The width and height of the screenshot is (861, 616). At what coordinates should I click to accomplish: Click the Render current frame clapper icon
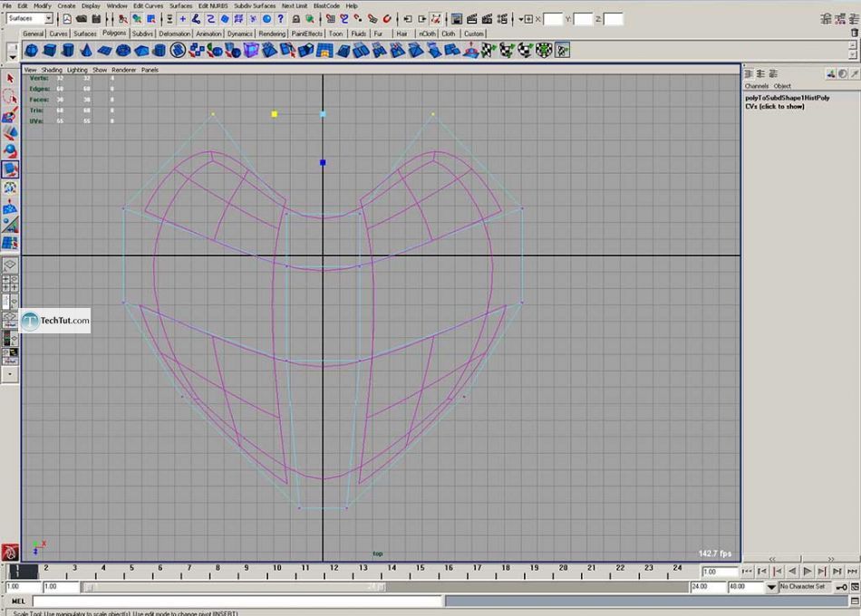471,19
